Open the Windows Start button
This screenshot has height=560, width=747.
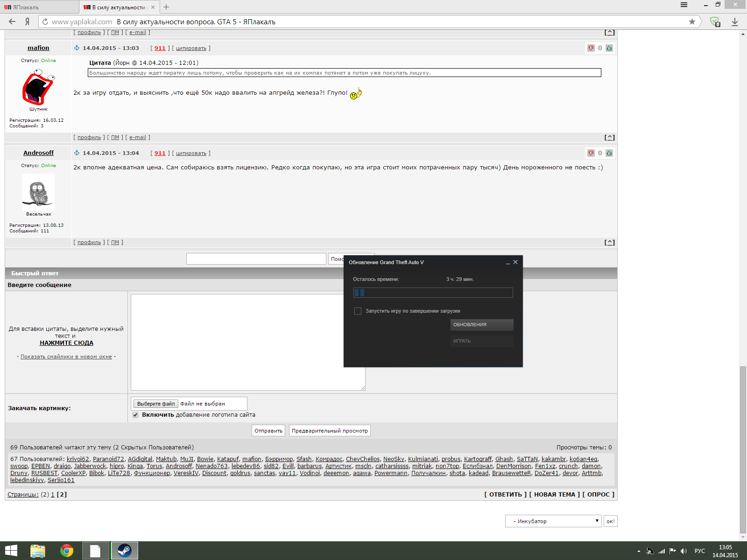[x=11, y=551]
